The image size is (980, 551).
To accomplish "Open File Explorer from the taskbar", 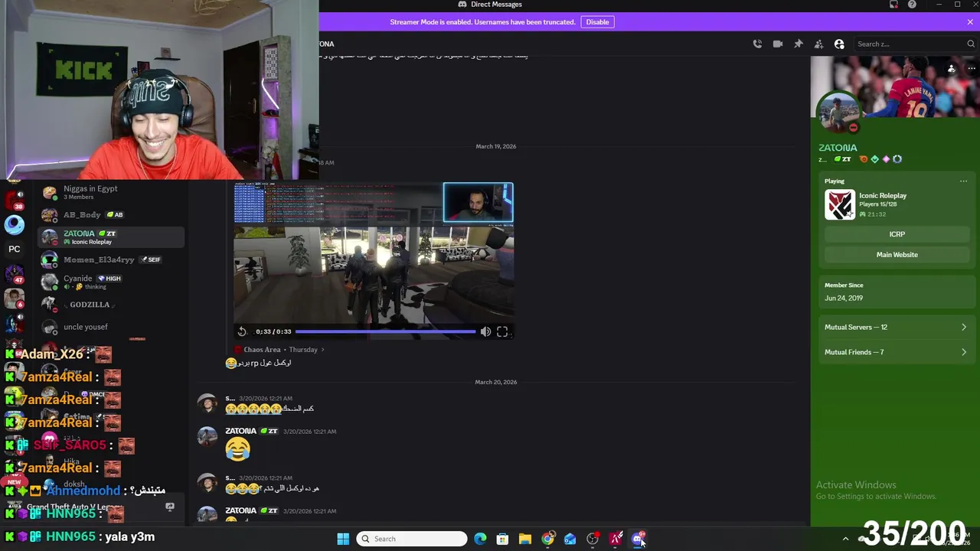I will [525, 539].
